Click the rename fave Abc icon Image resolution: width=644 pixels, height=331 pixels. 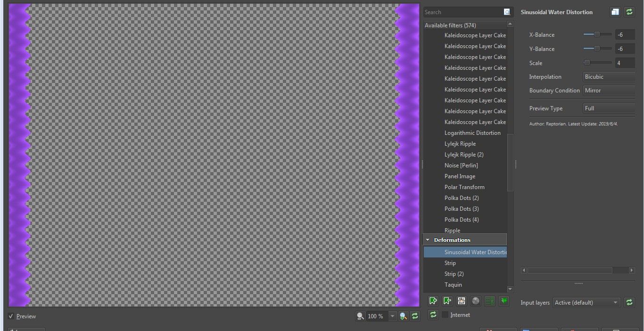(462, 301)
